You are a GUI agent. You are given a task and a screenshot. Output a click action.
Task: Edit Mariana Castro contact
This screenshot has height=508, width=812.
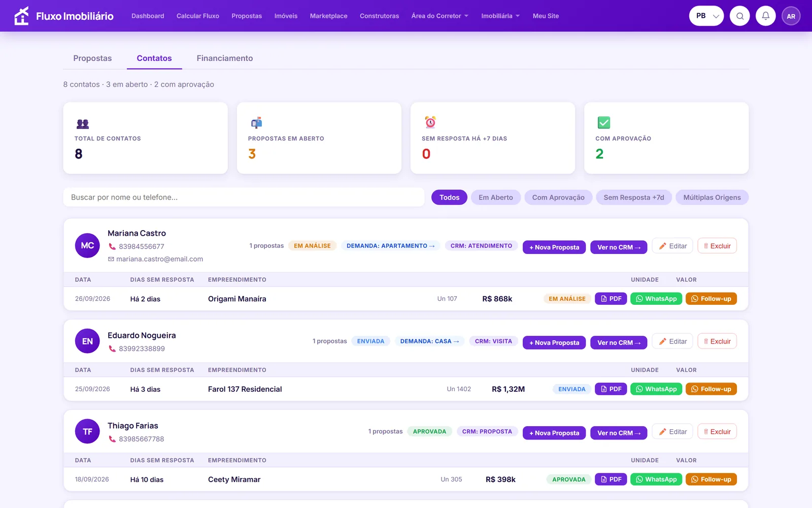(x=672, y=246)
